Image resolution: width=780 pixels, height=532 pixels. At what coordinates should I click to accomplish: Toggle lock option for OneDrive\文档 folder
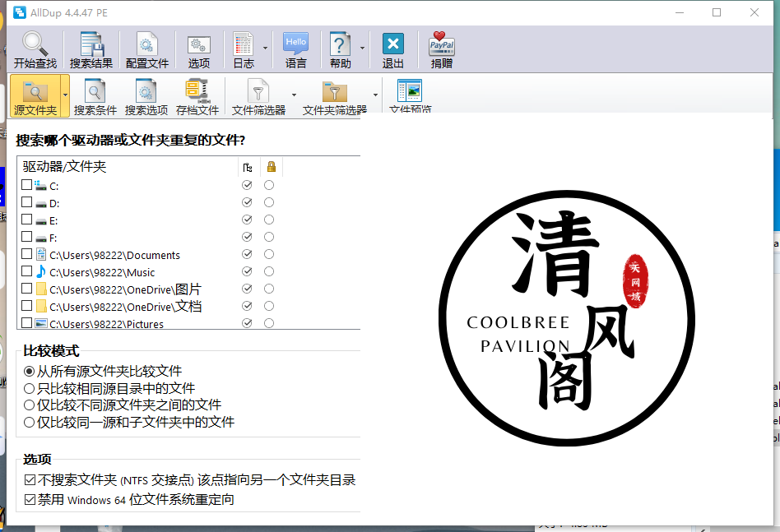tap(269, 306)
